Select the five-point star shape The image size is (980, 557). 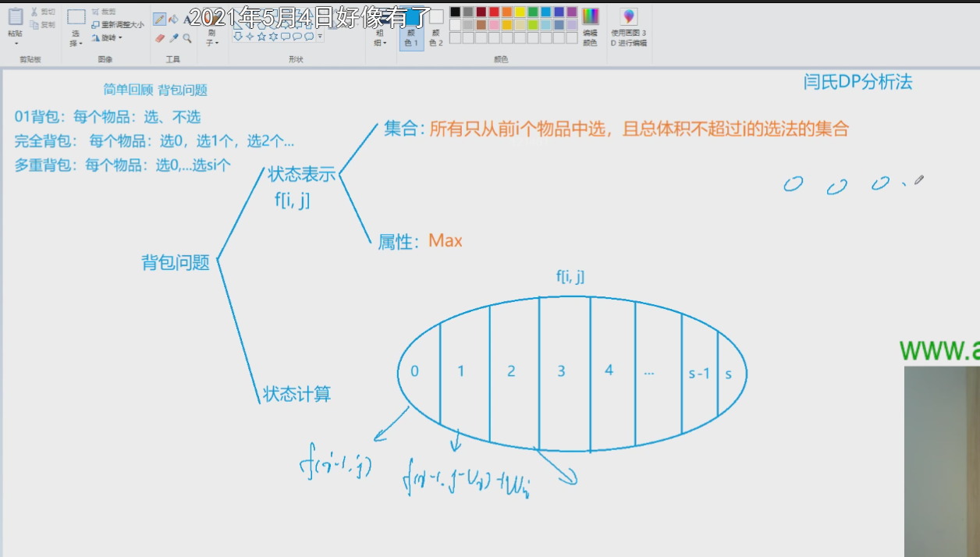261,36
